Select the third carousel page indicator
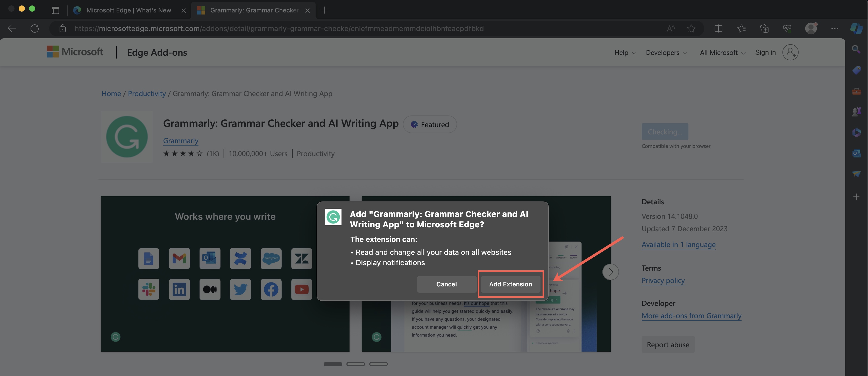This screenshot has width=868, height=376. 378,364
